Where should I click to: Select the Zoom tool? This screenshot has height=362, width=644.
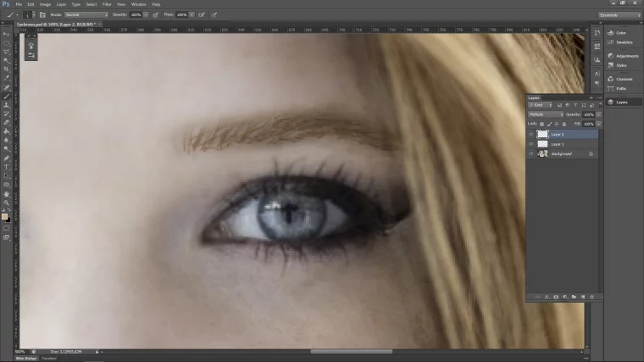click(6, 202)
